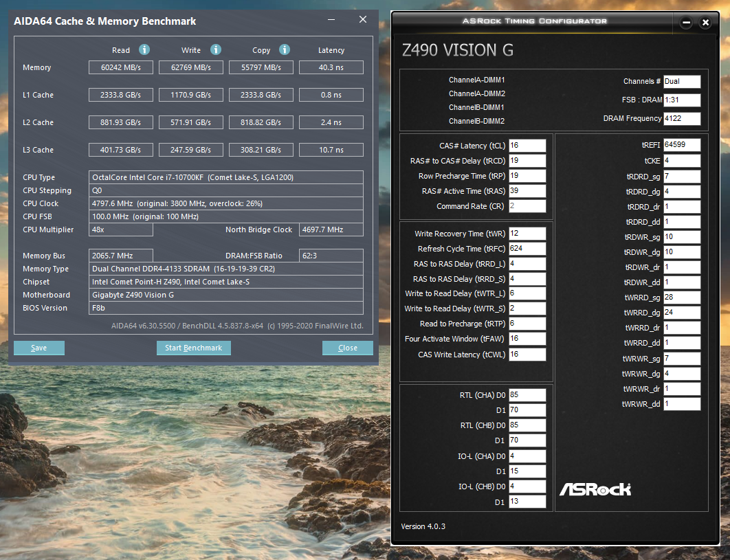Select L2 Cache read 881.93 GB/s
The width and height of the screenshot is (730, 560).
[121, 122]
